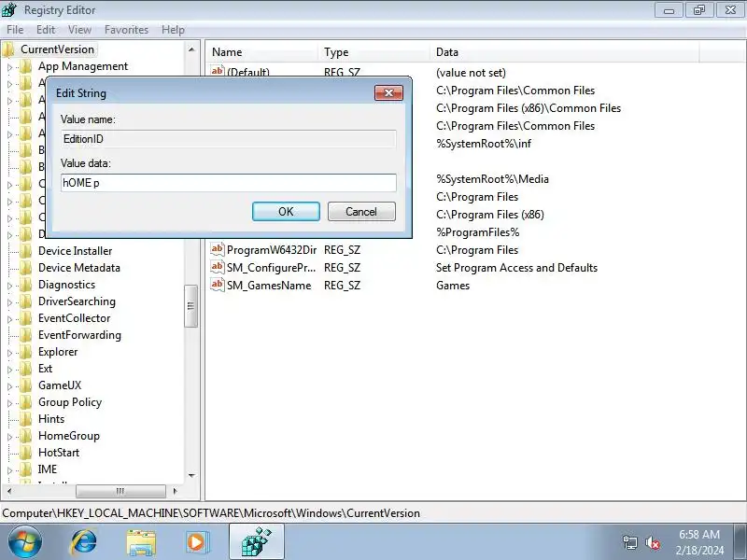Click the Ext key folder icon
The height and width of the screenshot is (560, 747).
26,369
